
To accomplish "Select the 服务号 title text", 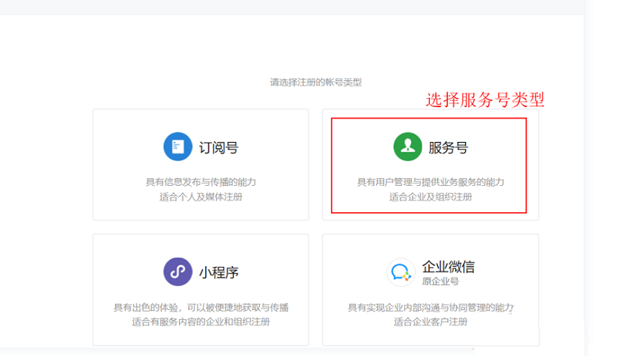I will click(448, 147).
